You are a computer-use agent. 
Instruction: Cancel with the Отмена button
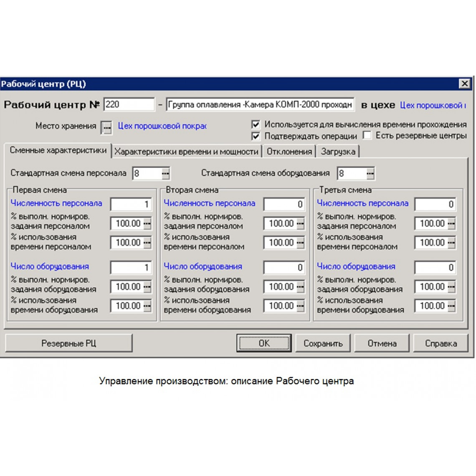click(382, 343)
